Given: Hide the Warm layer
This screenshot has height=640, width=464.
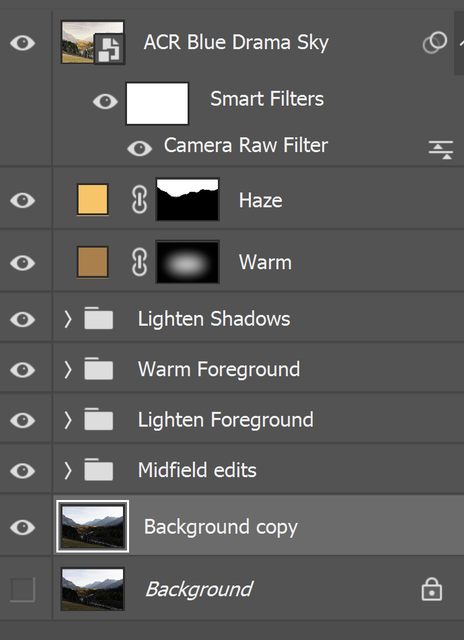Looking at the screenshot, I should tap(22, 263).
